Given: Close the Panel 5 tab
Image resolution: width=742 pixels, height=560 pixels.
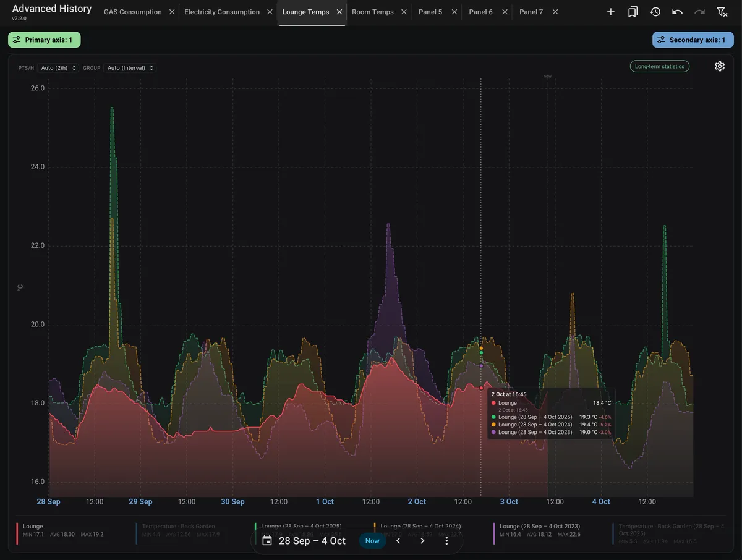Looking at the screenshot, I should pyautogui.click(x=454, y=12).
